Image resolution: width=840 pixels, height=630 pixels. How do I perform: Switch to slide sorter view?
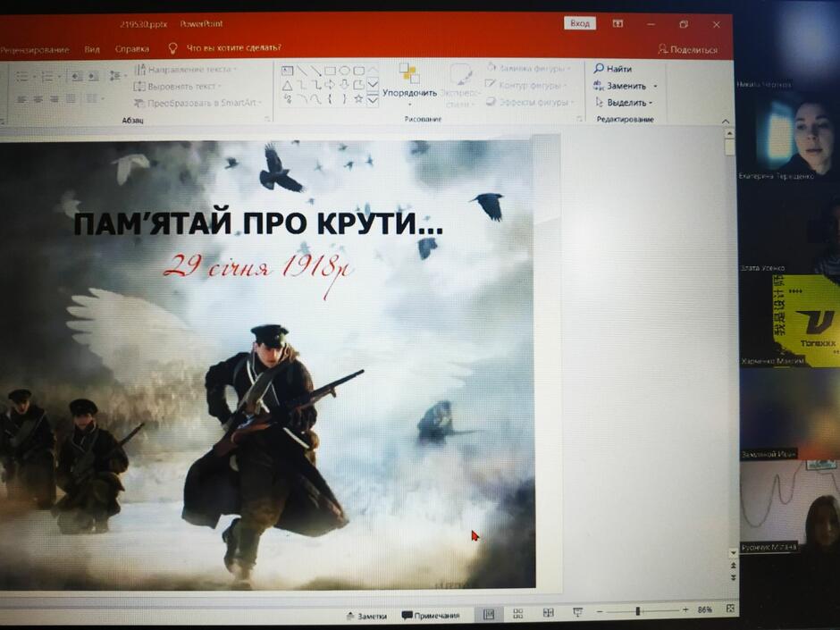518,613
